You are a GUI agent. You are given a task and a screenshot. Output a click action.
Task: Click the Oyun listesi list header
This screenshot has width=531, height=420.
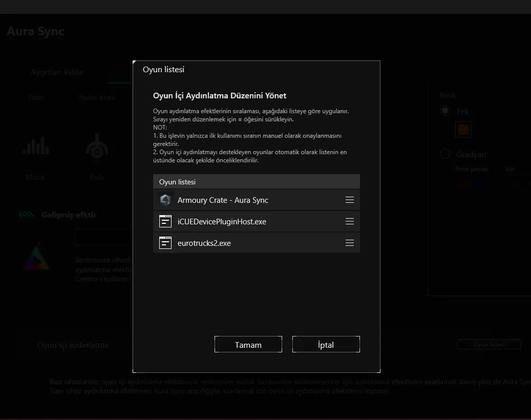point(257,181)
